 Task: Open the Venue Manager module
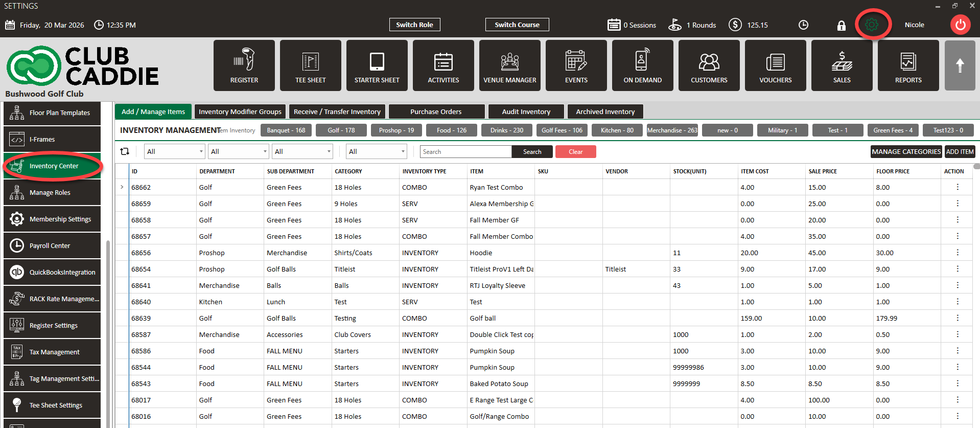pos(509,65)
